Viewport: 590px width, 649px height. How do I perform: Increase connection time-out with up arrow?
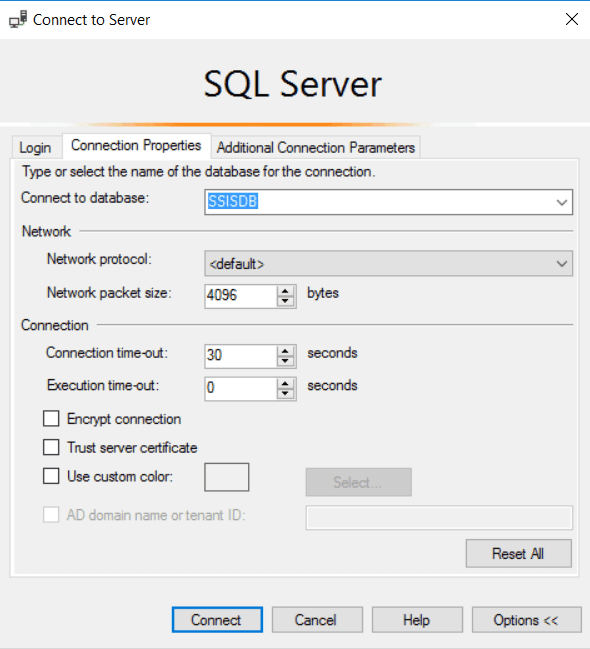[285, 351]
